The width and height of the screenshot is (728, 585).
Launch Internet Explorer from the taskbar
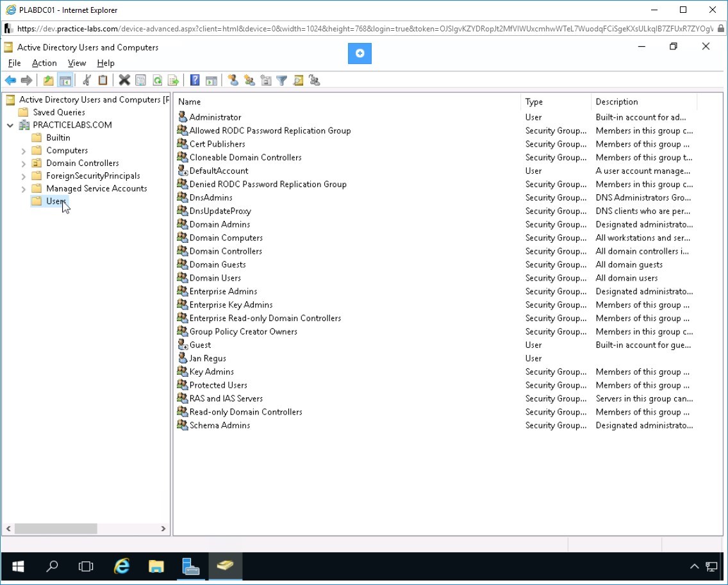tap(122, 566)
